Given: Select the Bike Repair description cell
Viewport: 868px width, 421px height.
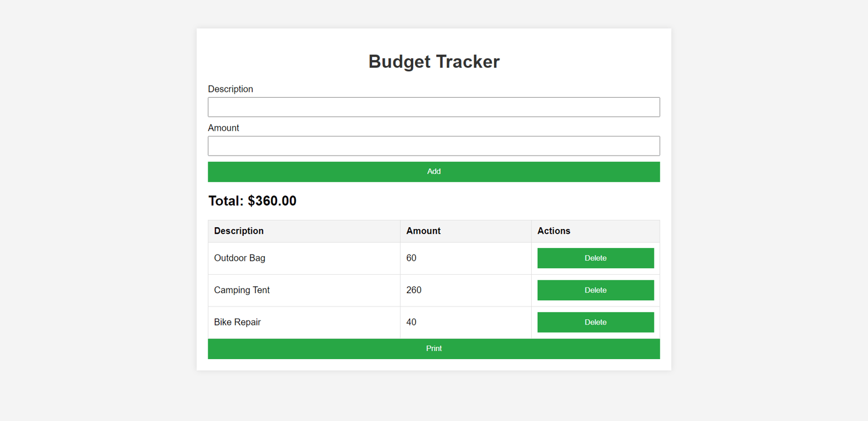Looking at the screenshot, I should (237, 322).
